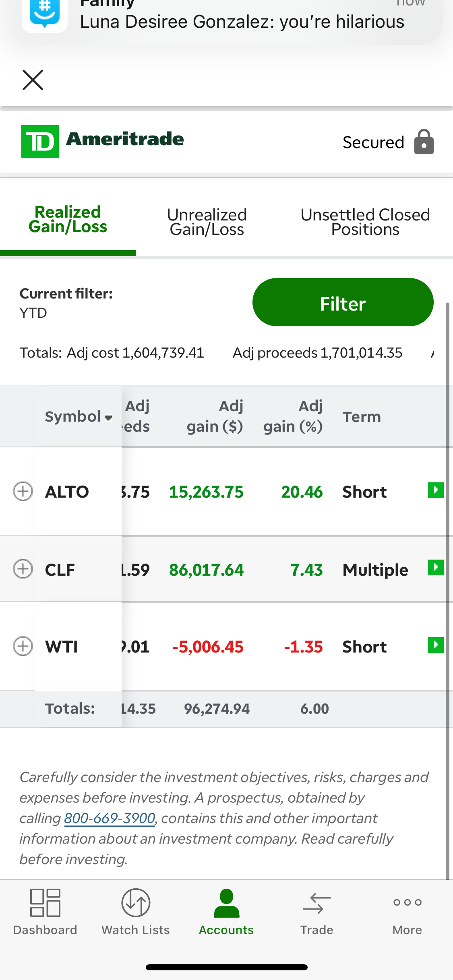Expand the WTI row details

pyautogui.click(x=23, y=646)
